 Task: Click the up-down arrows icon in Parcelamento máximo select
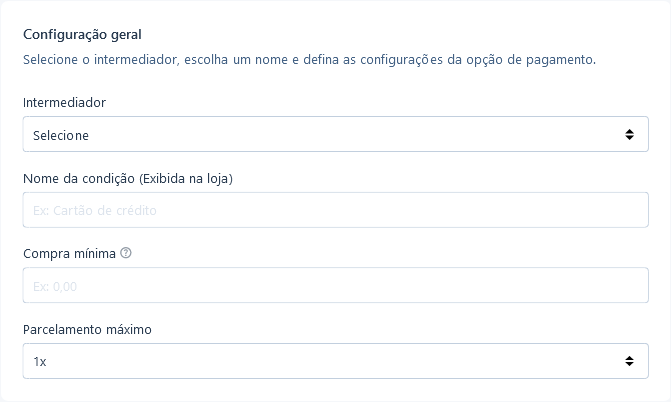[x=629, y=361]
